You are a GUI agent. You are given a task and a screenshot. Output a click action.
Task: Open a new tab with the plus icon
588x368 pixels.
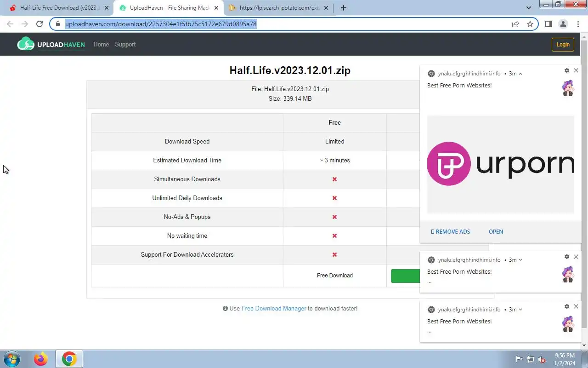tap(343, 8)
